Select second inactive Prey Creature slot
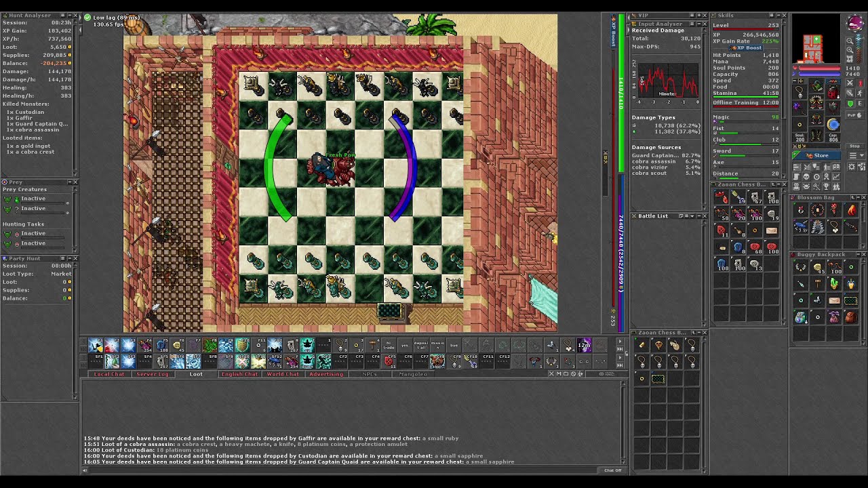Viewport: 868px width, 488px height. [37, 208]
